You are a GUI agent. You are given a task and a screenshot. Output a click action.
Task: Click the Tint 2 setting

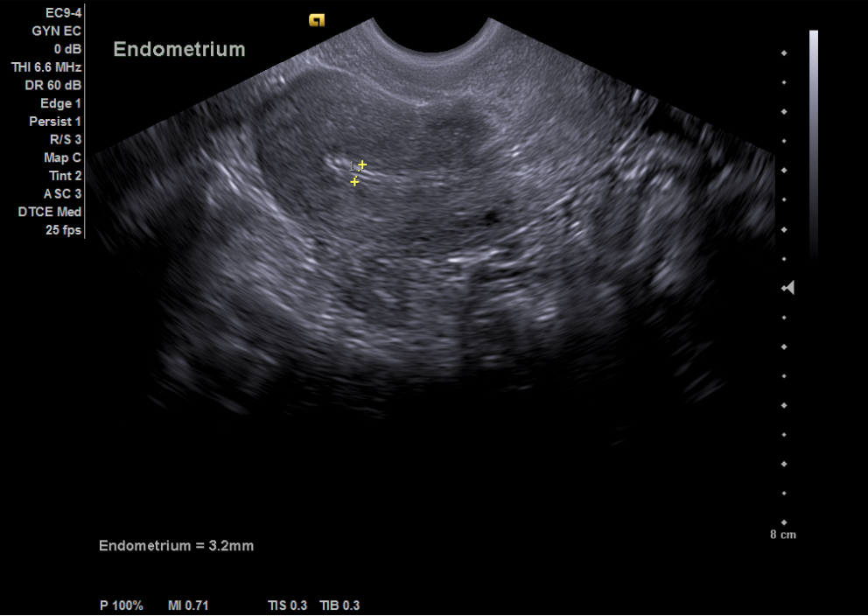(66, 176)
